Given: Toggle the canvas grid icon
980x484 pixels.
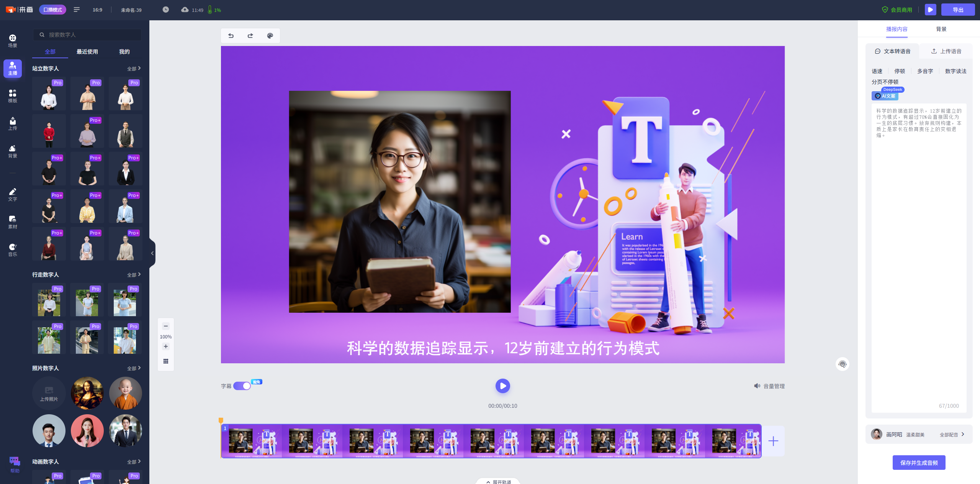Looking at the screenshot, I should click(166, 361).
